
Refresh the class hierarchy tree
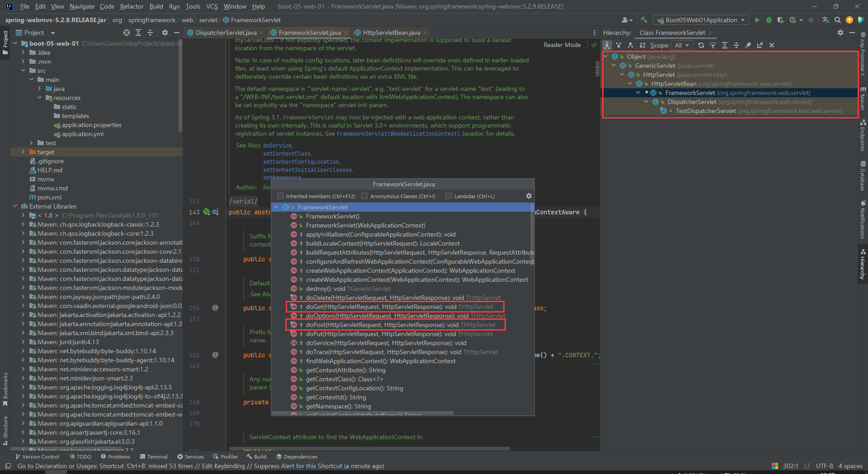[701, 45]
